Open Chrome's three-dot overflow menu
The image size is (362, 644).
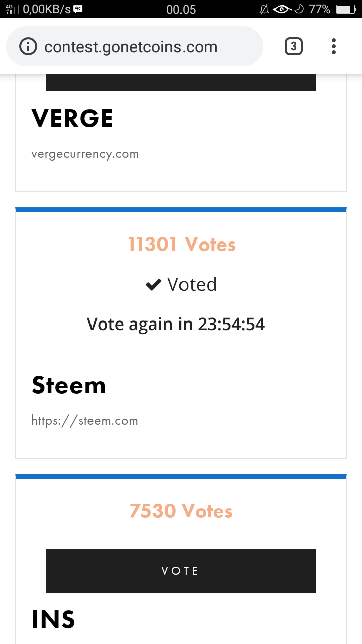(x=333, y=47)
